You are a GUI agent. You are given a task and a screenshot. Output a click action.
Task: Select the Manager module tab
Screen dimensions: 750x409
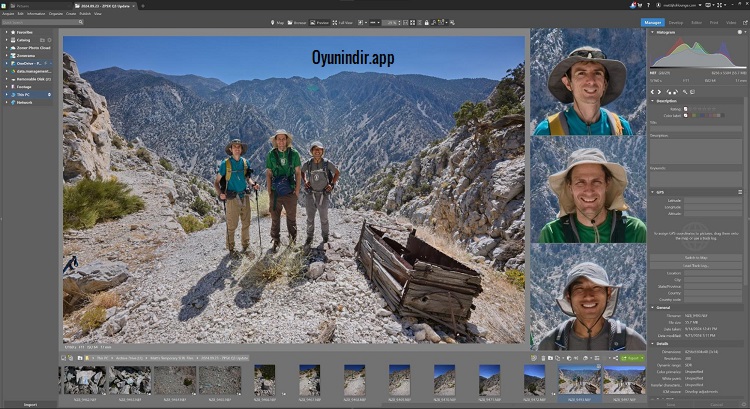coord(652,22)
